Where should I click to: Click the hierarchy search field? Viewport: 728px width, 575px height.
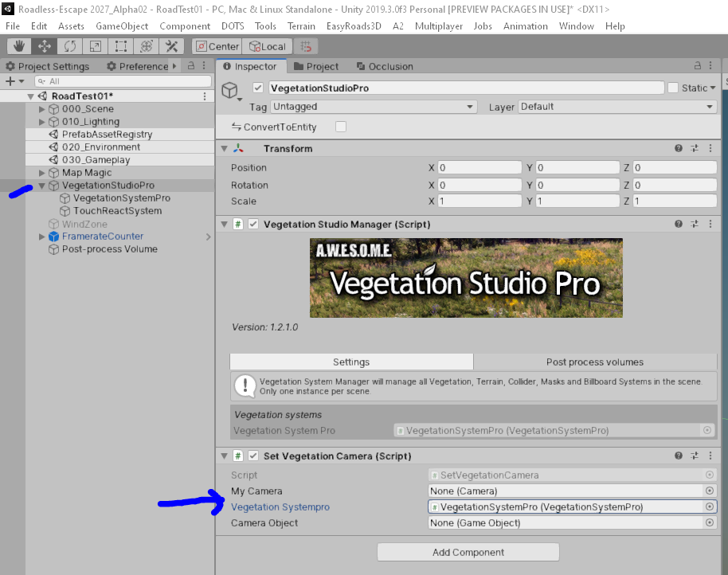pos(123,81)
